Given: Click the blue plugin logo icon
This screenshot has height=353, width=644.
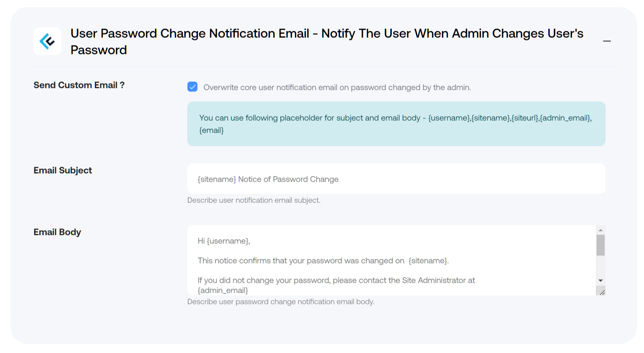Looking at the screenshot, I should click(47, 41).
